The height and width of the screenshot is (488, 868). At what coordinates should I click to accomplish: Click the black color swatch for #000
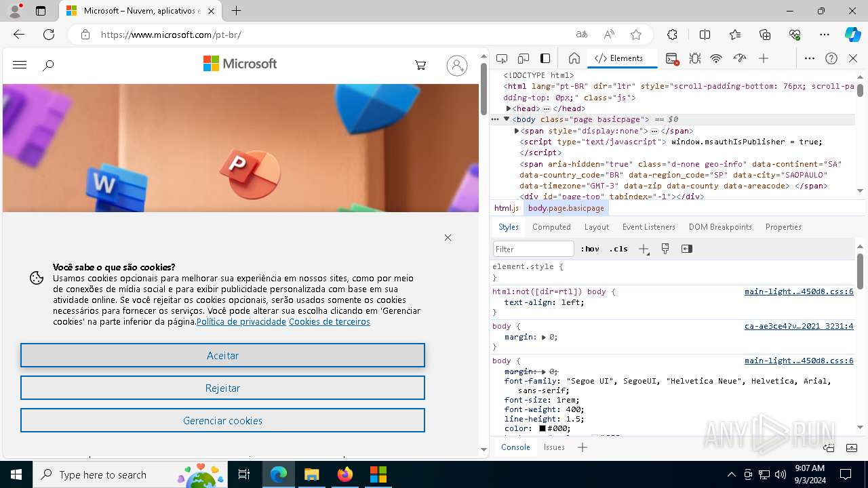542,428
